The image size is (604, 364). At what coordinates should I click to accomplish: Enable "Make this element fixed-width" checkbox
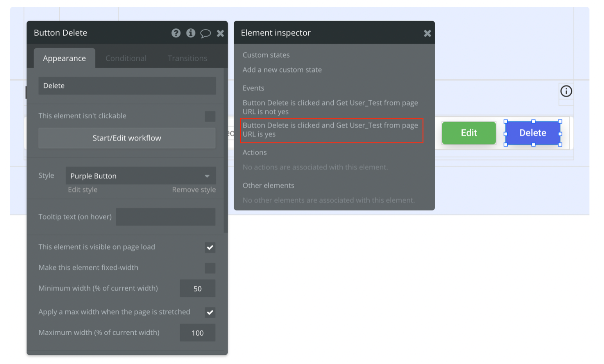[210, 268]
